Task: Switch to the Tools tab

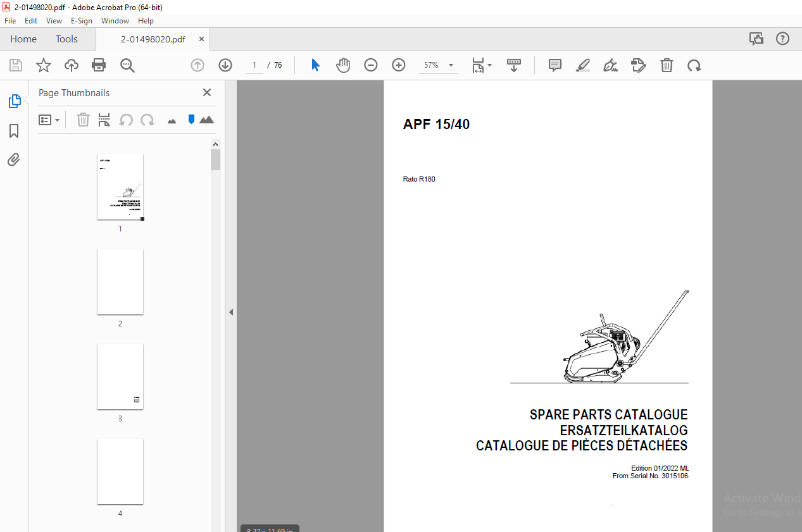Action: tap(66, 39)
